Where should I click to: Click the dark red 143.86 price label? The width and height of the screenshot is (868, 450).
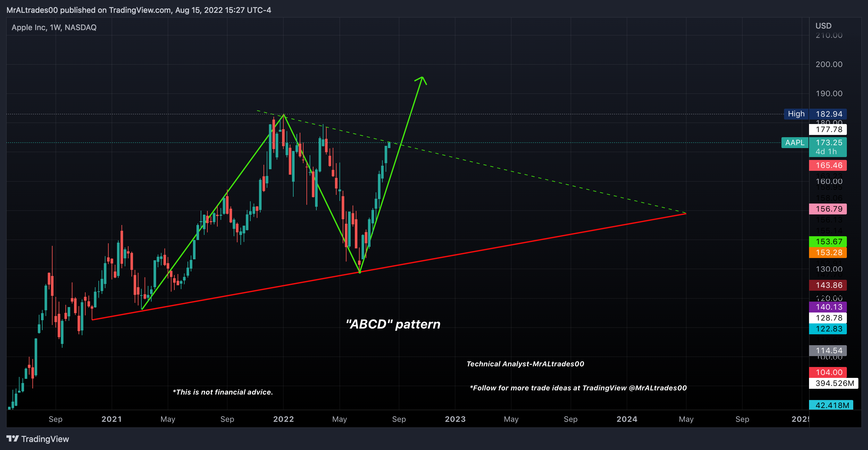click(828, 285)
